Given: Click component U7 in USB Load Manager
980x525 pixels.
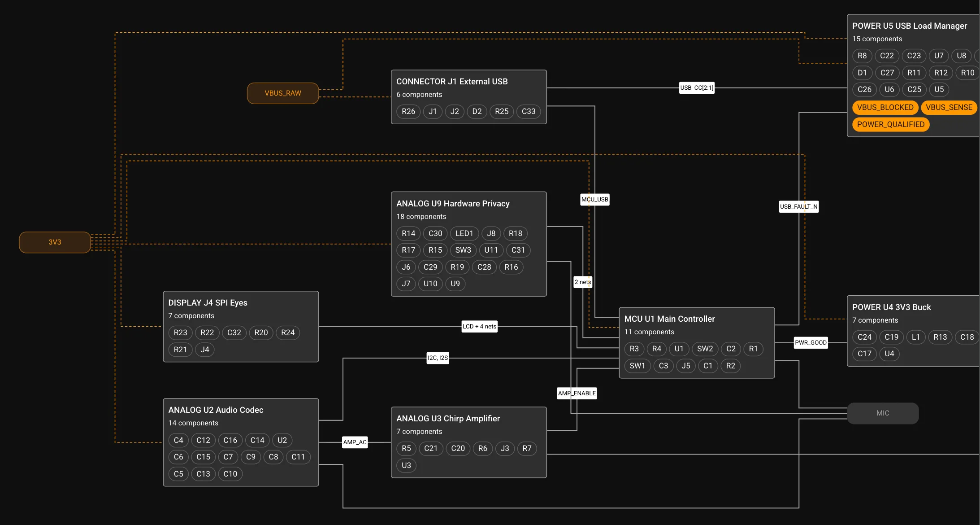Looking at the screenshot, I should pos(939,56).
